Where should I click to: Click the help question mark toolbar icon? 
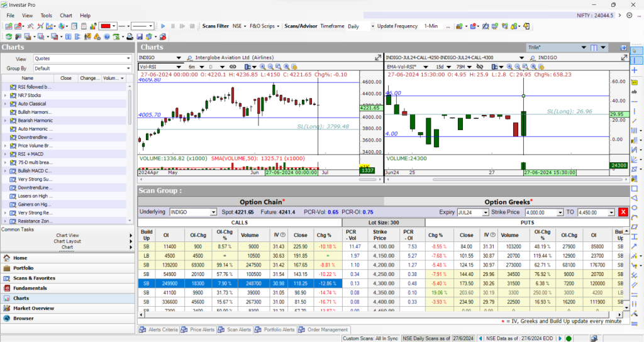pyautogui.click(x=107, y=36)
